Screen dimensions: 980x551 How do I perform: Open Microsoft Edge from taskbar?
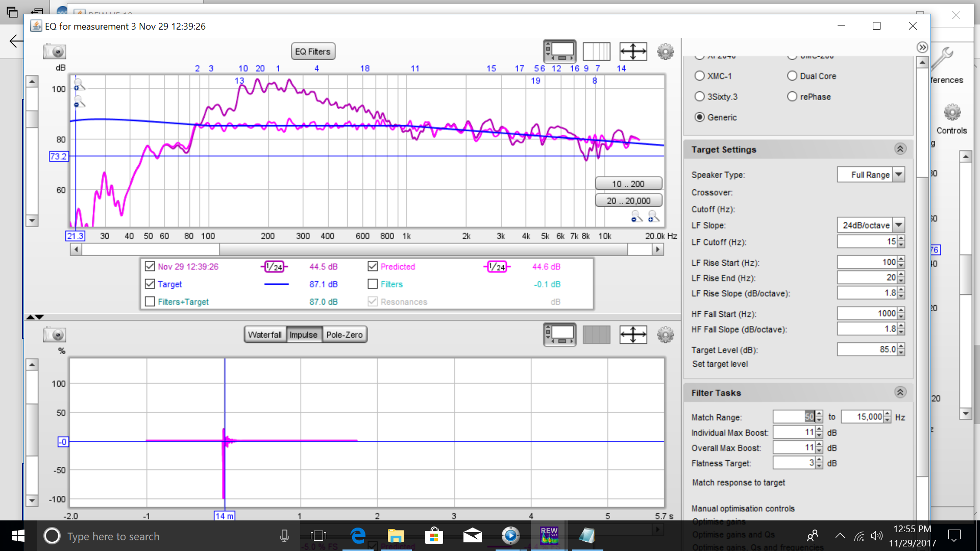(x=358, y=536)
